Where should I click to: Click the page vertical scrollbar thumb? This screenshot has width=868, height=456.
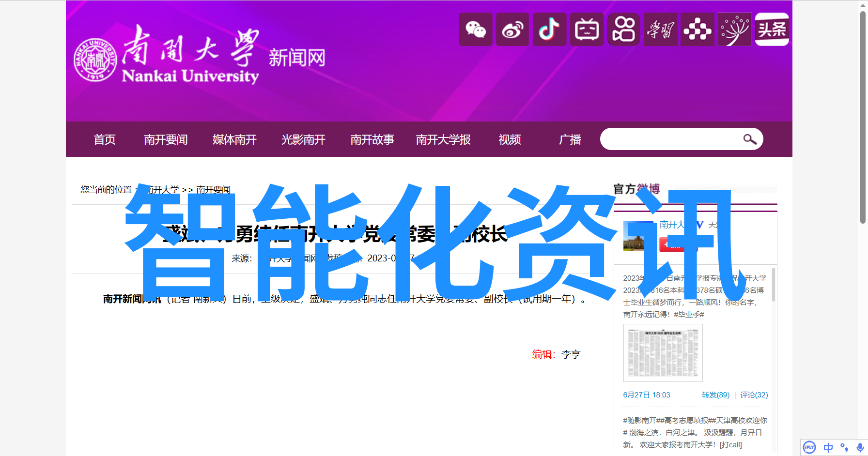(863, 118)
